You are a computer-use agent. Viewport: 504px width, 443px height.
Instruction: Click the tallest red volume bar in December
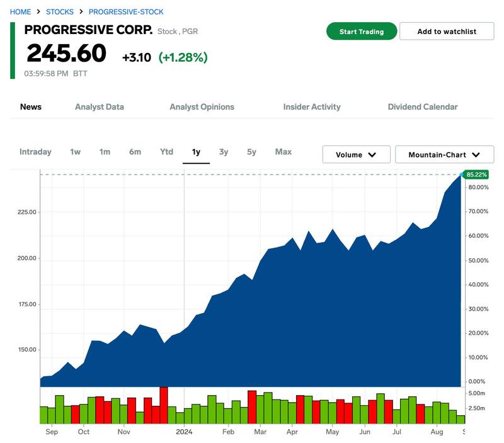tap(164, 405)
